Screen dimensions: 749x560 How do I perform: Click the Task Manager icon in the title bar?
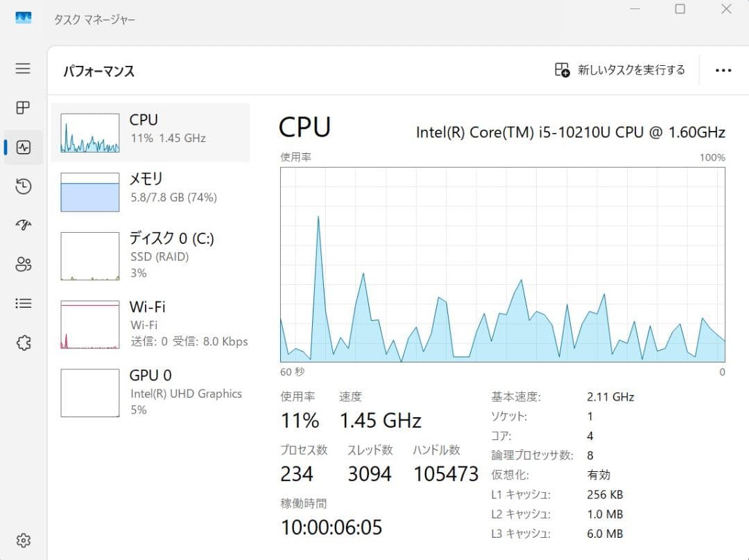(x=22, y=18)
